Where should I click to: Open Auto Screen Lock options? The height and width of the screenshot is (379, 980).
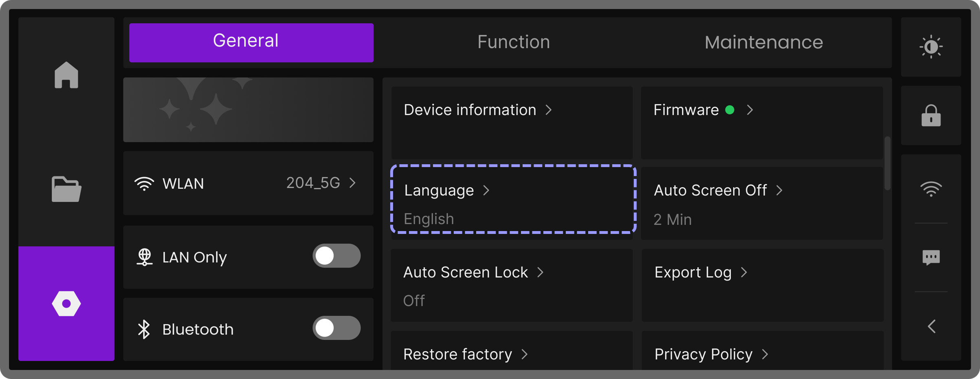point(512,285)
